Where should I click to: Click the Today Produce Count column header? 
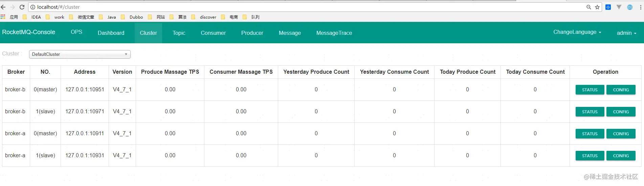(468, 72)
